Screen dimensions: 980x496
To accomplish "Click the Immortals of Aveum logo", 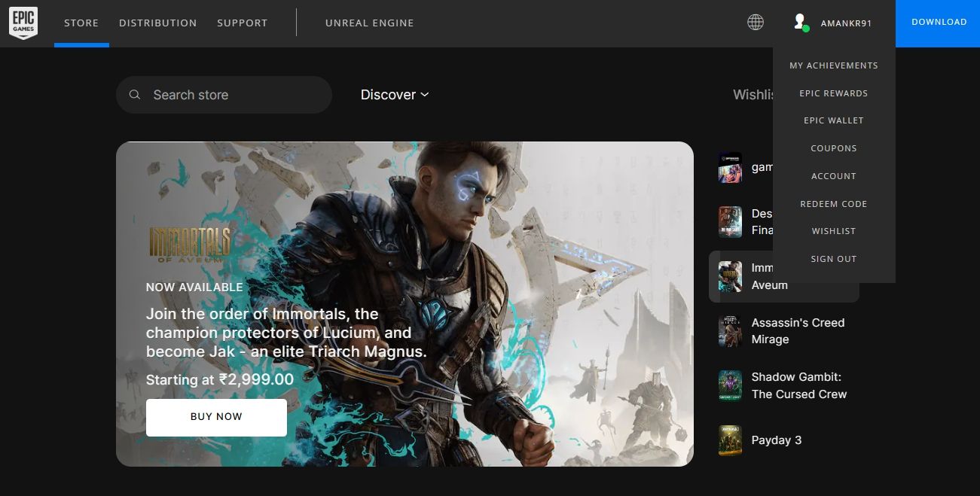I will coord(190,245).
